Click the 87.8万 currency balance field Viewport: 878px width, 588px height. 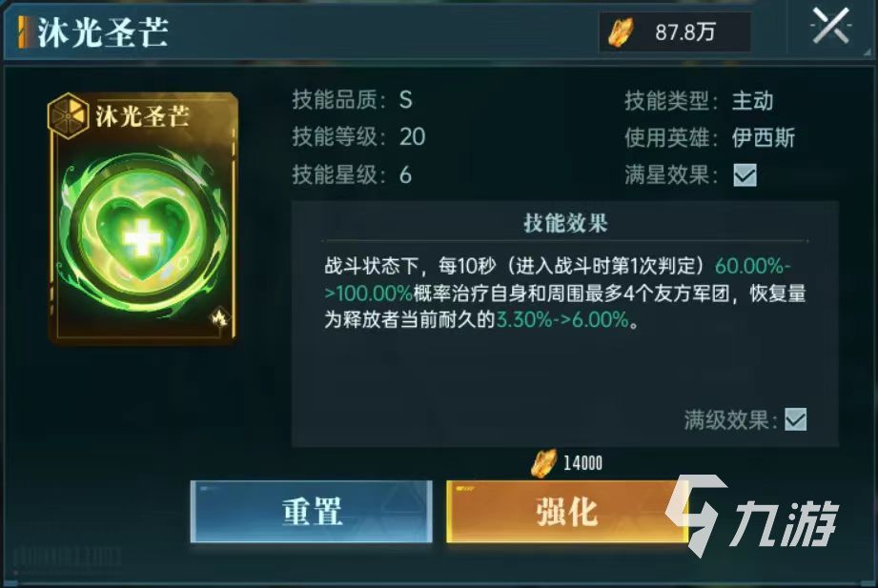tap(675, 32)
